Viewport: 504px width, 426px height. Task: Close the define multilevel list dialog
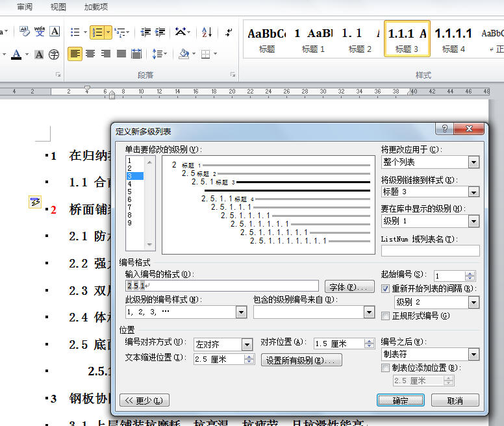469,129
